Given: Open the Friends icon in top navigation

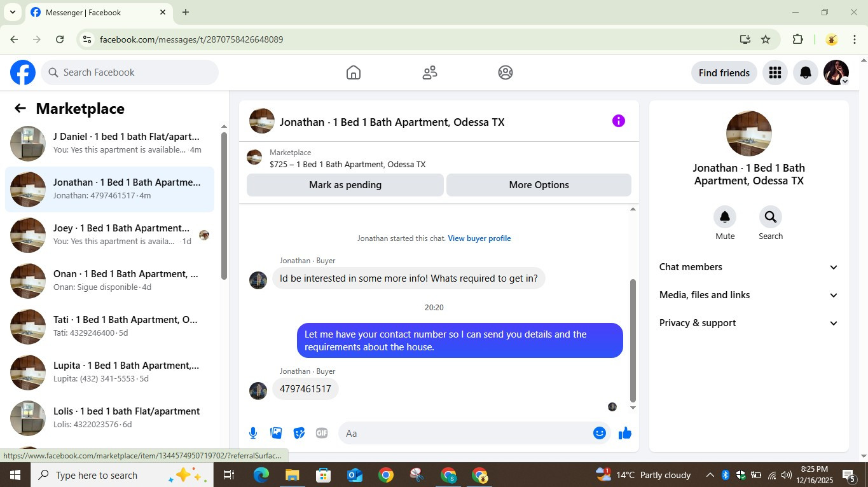Looking at the screenshot, I should [430, 72].
